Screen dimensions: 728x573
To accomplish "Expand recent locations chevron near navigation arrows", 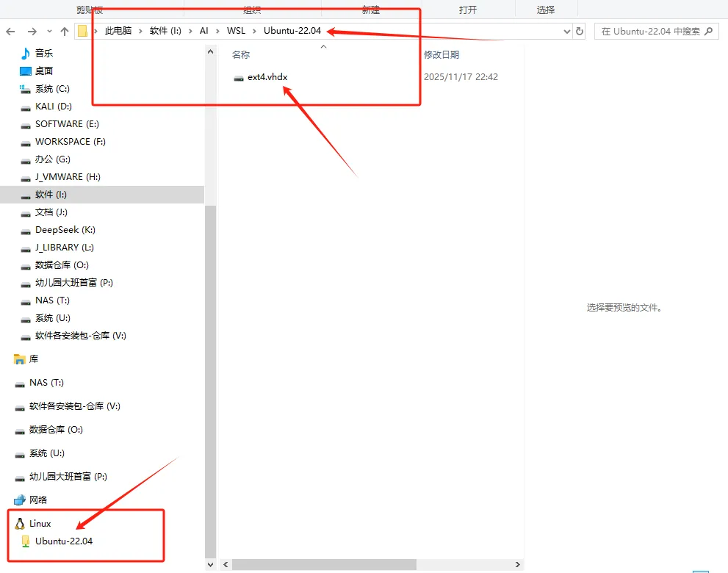I will click(48, 31).
